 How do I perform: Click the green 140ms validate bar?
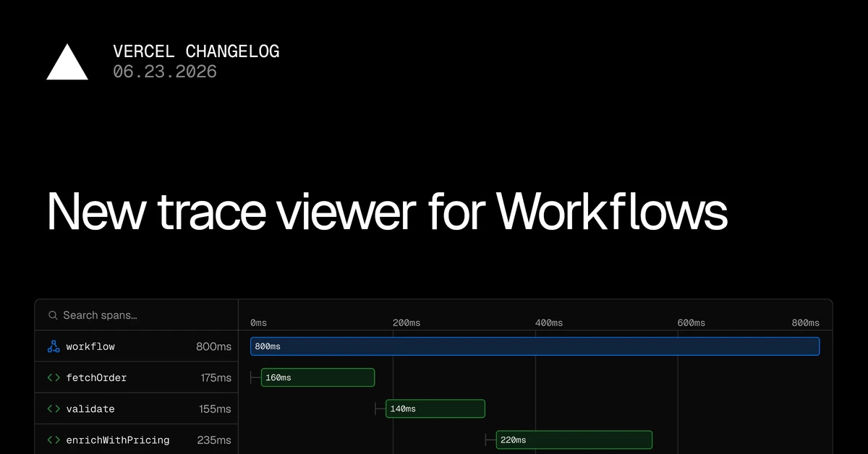pyautogui.click(x=435, y=408)
